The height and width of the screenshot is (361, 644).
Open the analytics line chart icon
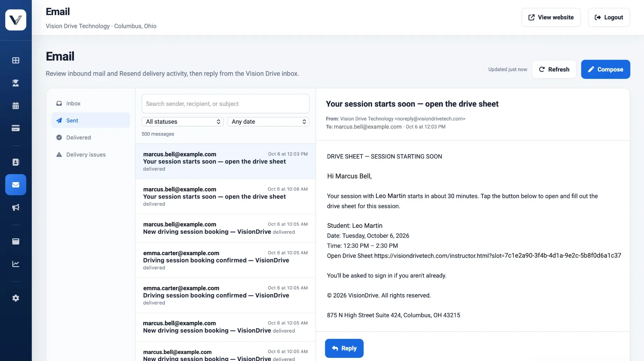[x=16, y=264]
